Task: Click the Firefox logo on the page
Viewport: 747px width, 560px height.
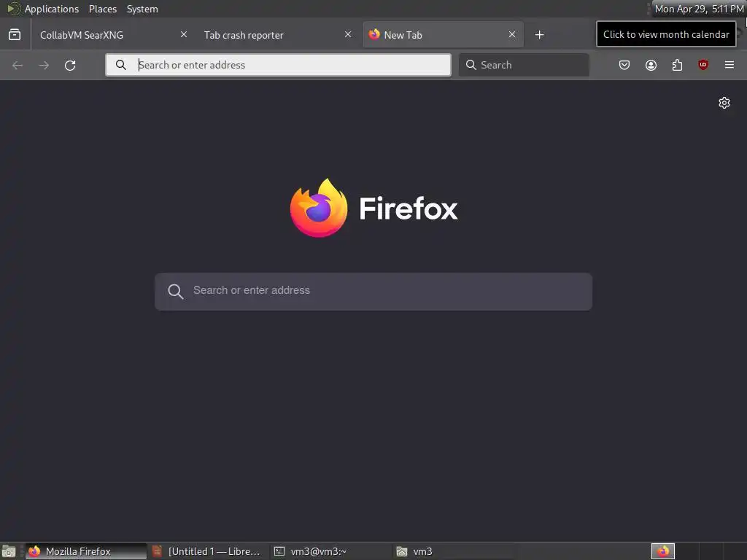Action: point(319,208)
